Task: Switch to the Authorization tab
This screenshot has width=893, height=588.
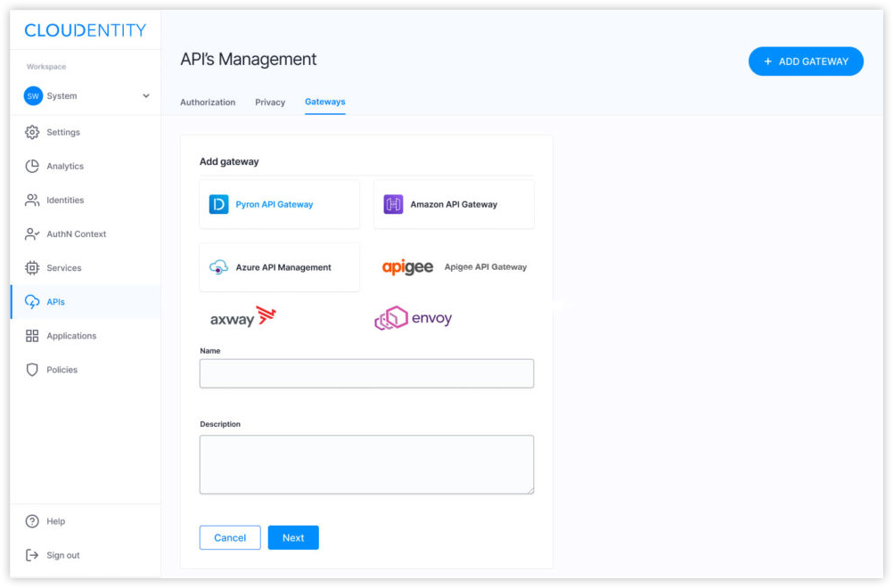Action: [208, 102]
